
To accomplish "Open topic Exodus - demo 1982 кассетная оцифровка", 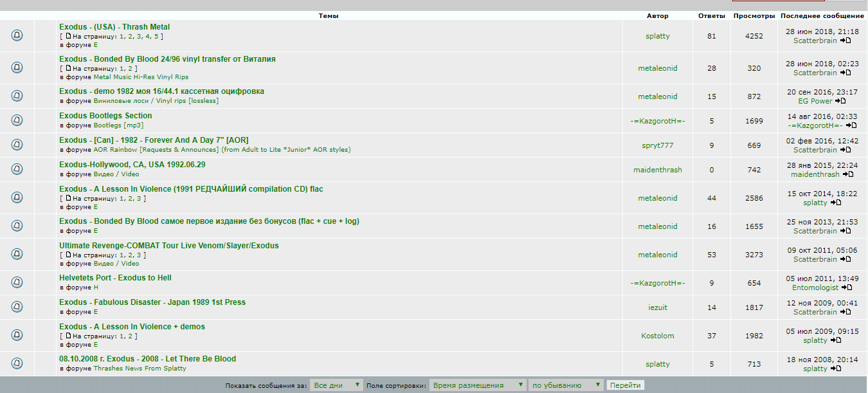I will pos(161,91).
